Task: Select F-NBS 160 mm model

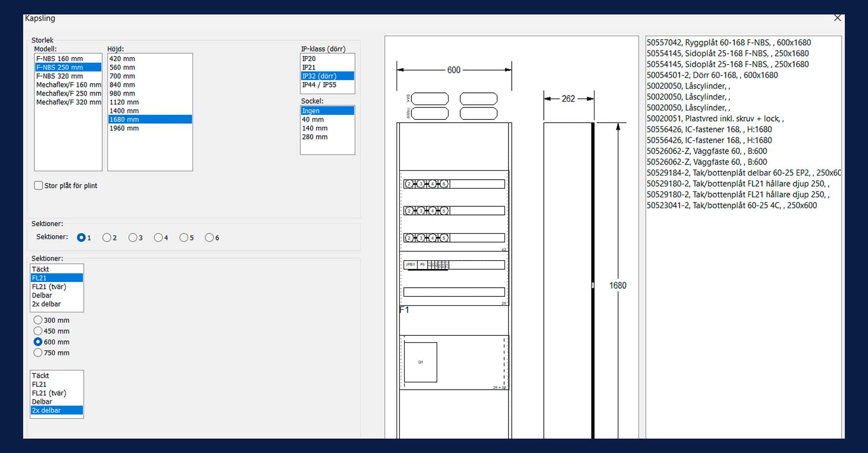Action: click(60, 59)
